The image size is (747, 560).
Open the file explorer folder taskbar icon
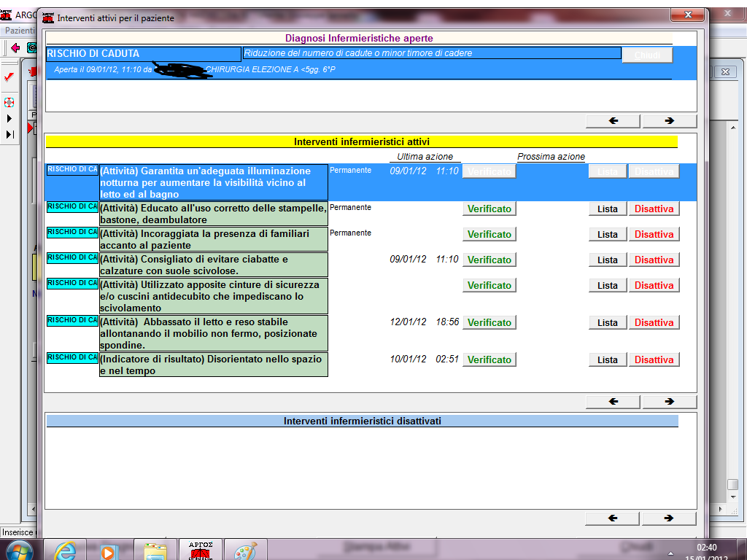click(155, 551)
